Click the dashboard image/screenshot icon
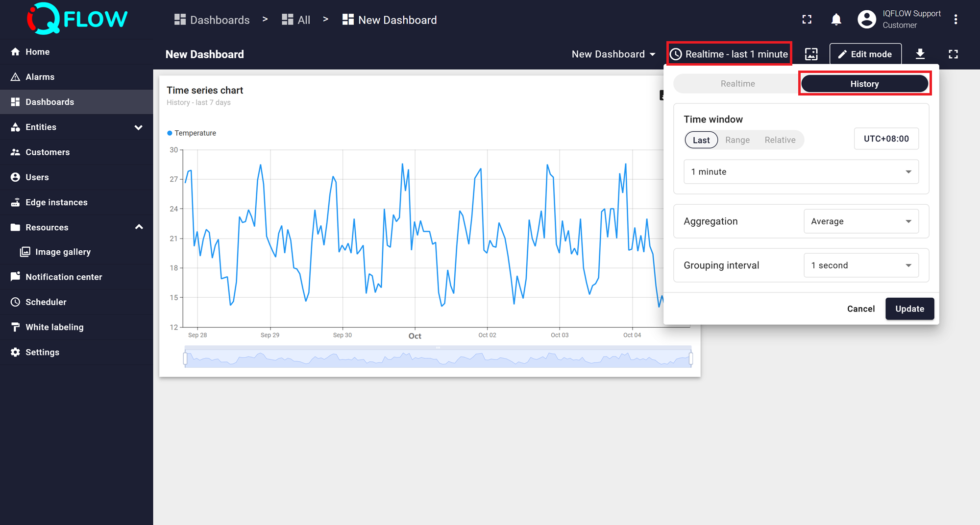 (811, 54)
